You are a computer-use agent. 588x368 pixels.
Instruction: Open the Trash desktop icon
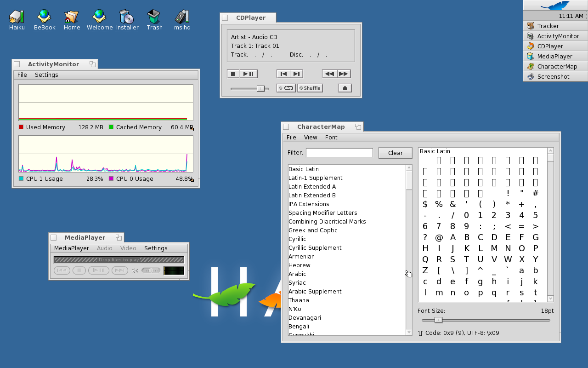tap(154, 20)
